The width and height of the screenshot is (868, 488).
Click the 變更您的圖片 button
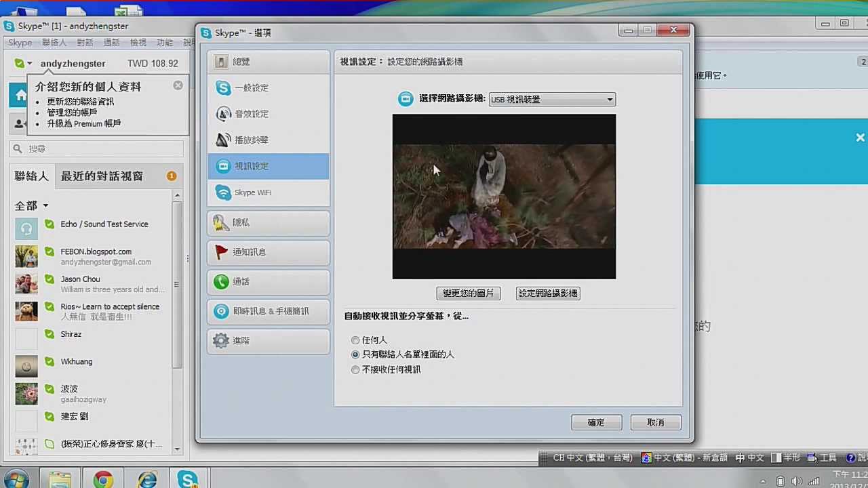coord(469,293)
